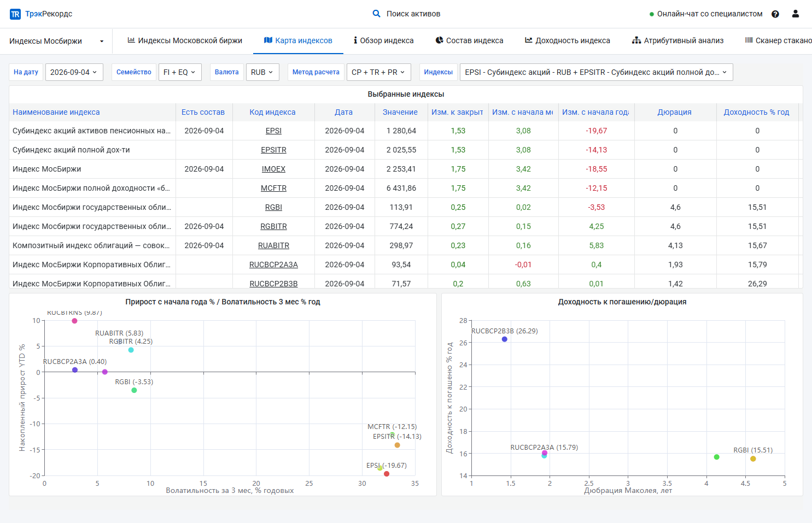Click the Поиск активов search field

(413, 14)
